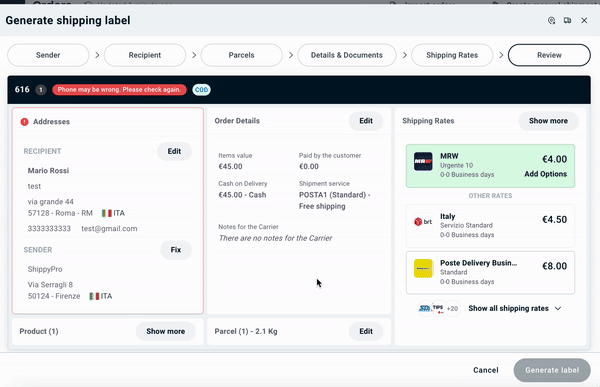Show more shipping rates panel

(x=548, y=121)
